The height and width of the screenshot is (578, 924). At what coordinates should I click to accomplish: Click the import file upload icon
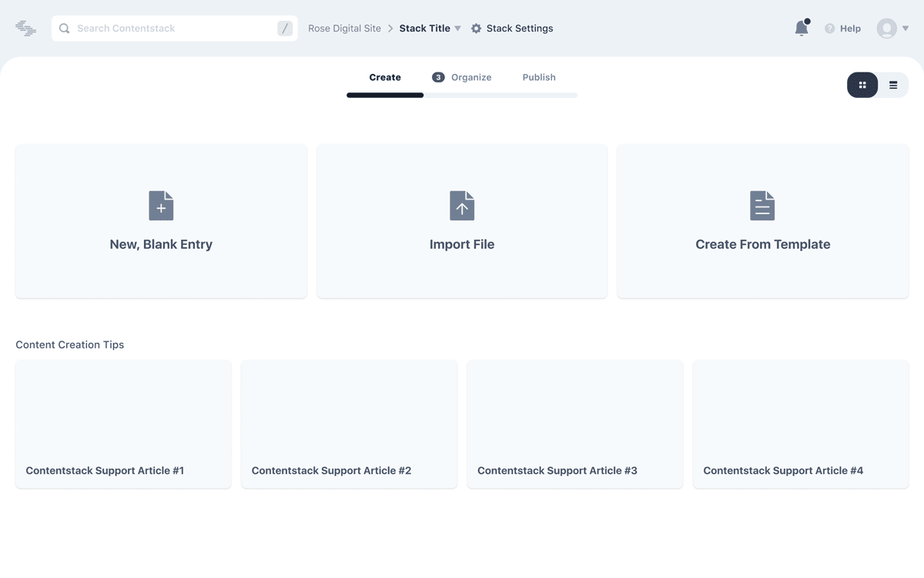[x=462, y=206]
